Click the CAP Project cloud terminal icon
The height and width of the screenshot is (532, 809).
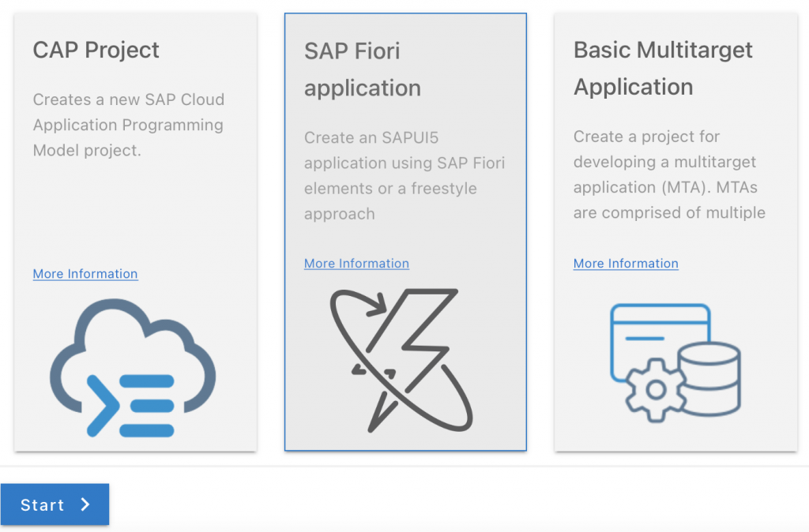click(x=133, y=368)
